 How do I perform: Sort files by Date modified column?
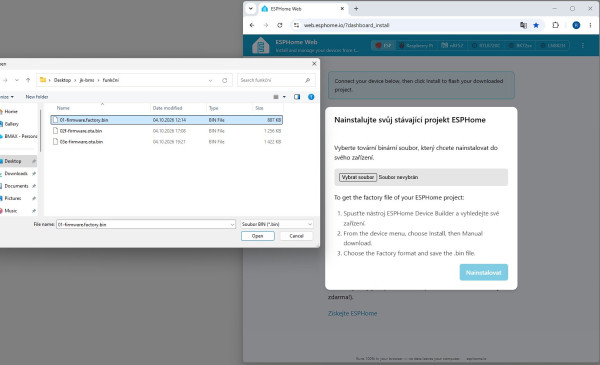[168, 108]
